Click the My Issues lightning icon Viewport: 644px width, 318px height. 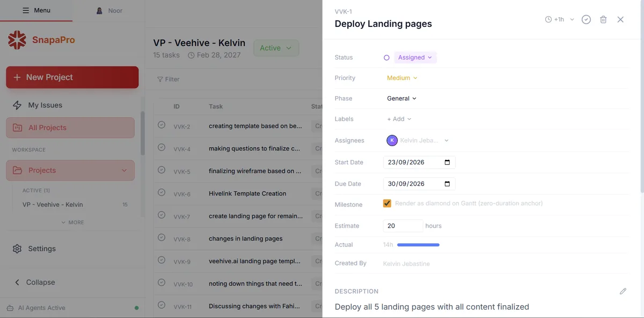(x=17, y=105)
